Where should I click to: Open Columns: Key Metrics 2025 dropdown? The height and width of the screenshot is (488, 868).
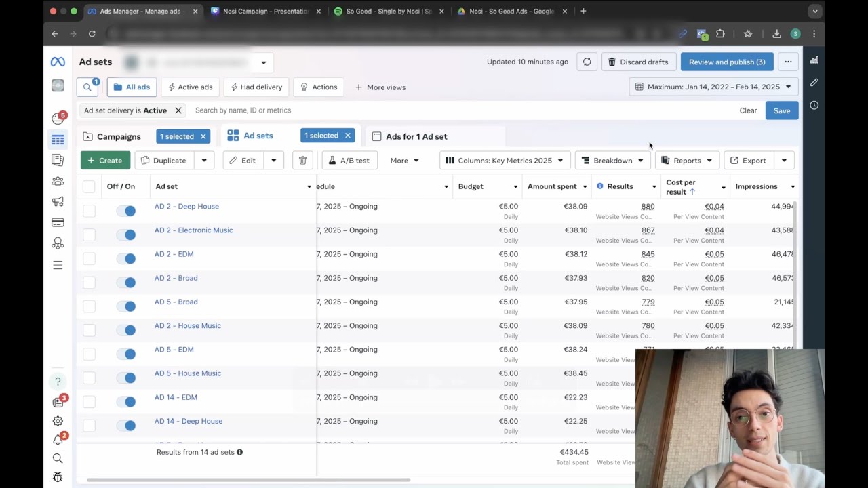505,161
